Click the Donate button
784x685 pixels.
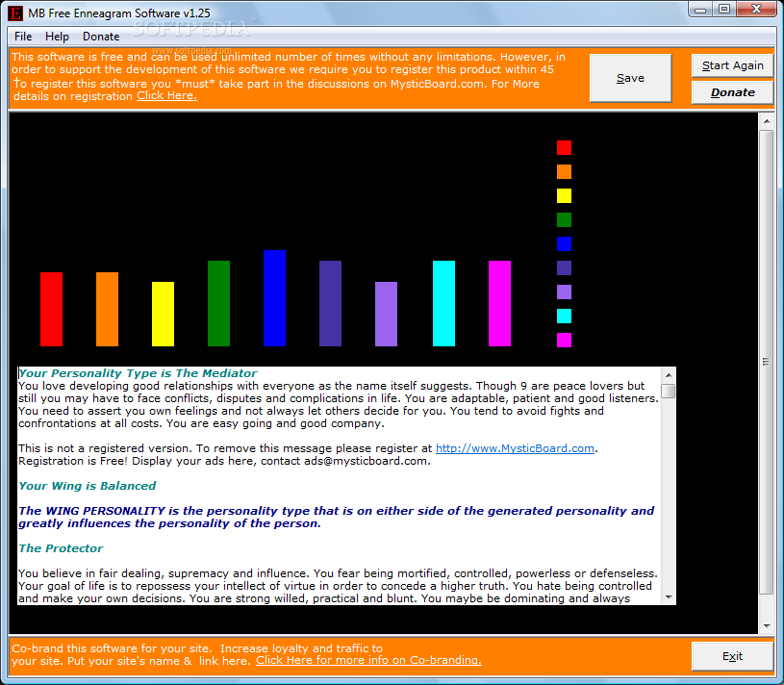[732, 92]
